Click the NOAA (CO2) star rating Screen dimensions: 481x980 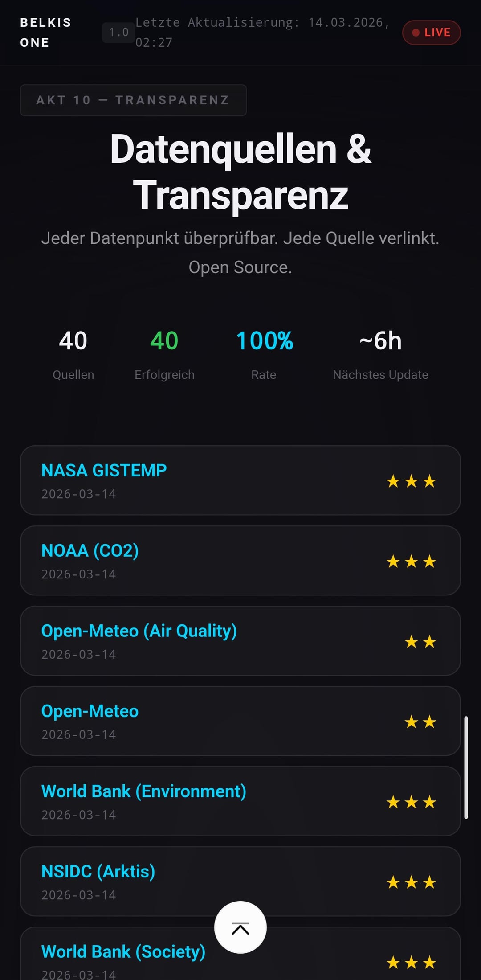coord(411,562)
